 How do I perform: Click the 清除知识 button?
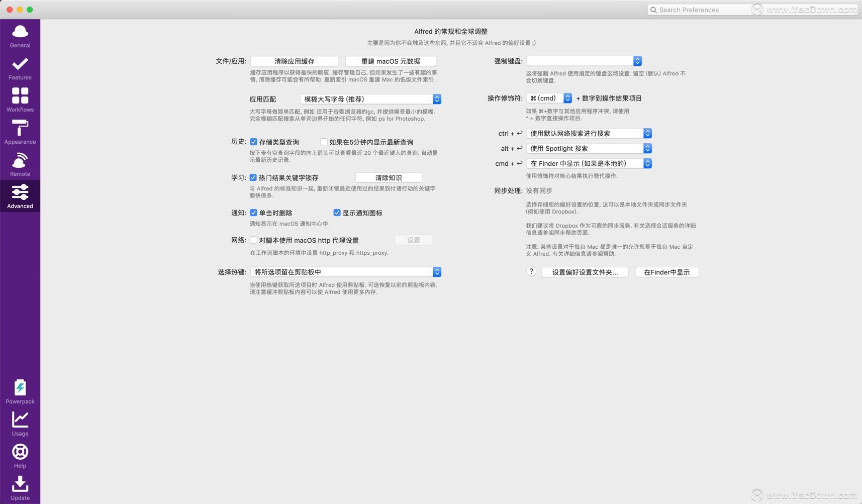pyautogui.click(x=388, y=177)
